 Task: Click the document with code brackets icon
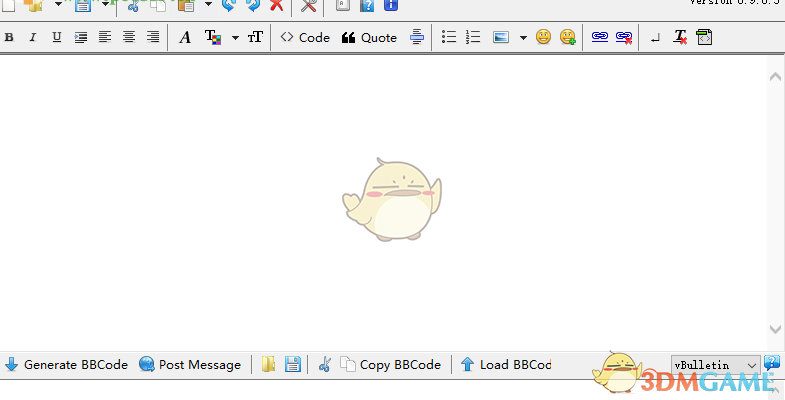pyautogui.click(x=704, y=38)
